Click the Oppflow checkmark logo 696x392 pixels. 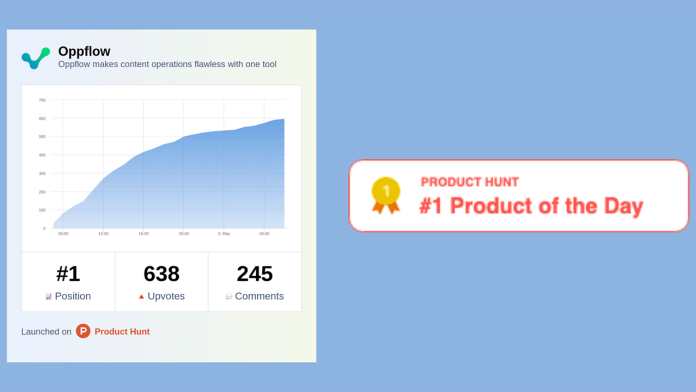(x=36, y=58)
